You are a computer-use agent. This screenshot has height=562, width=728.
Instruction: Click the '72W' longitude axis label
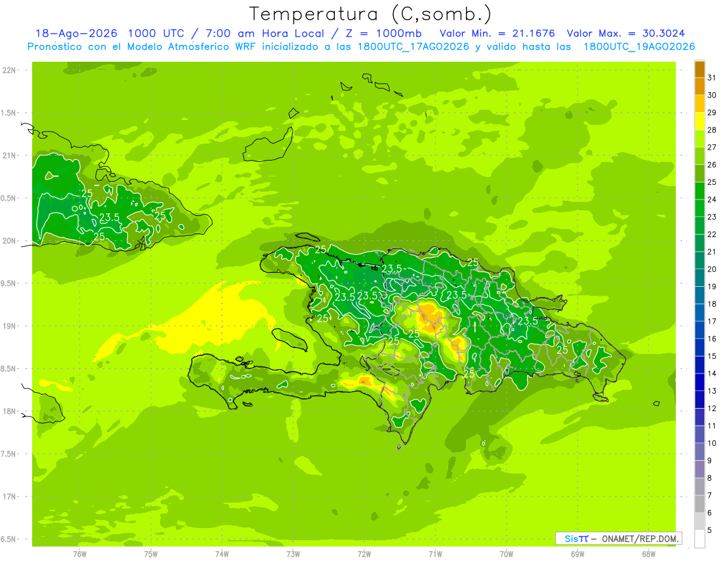(364, 554)
